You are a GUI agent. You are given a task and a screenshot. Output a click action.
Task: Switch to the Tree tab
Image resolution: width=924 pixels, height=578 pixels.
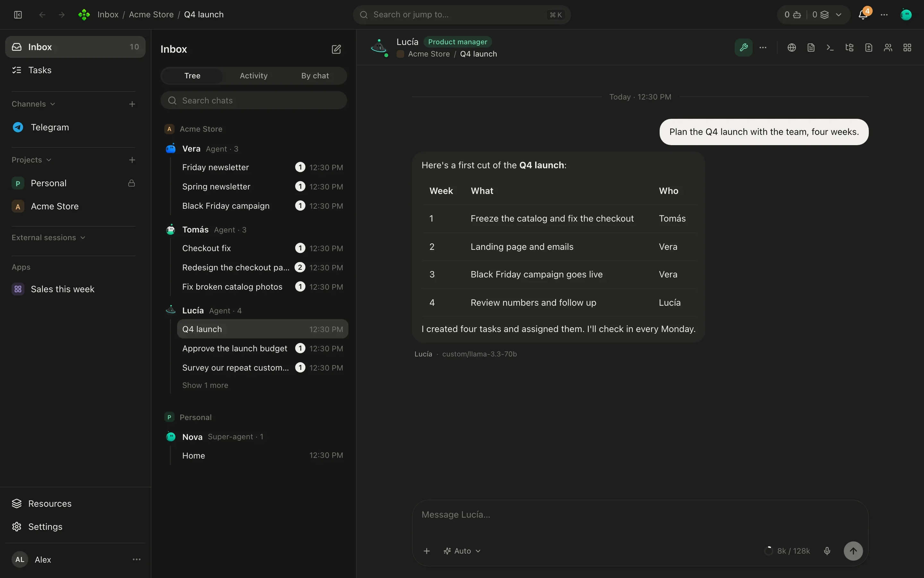pos(192,76)
